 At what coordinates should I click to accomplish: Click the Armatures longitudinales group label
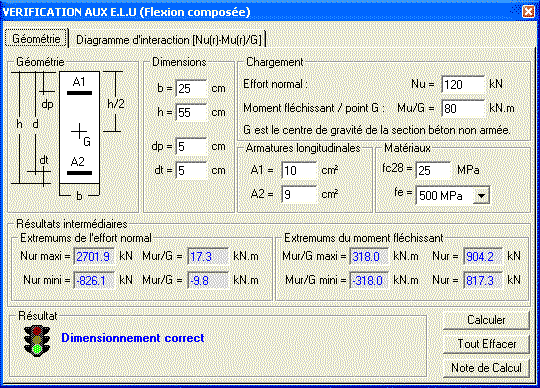(303, 148)
